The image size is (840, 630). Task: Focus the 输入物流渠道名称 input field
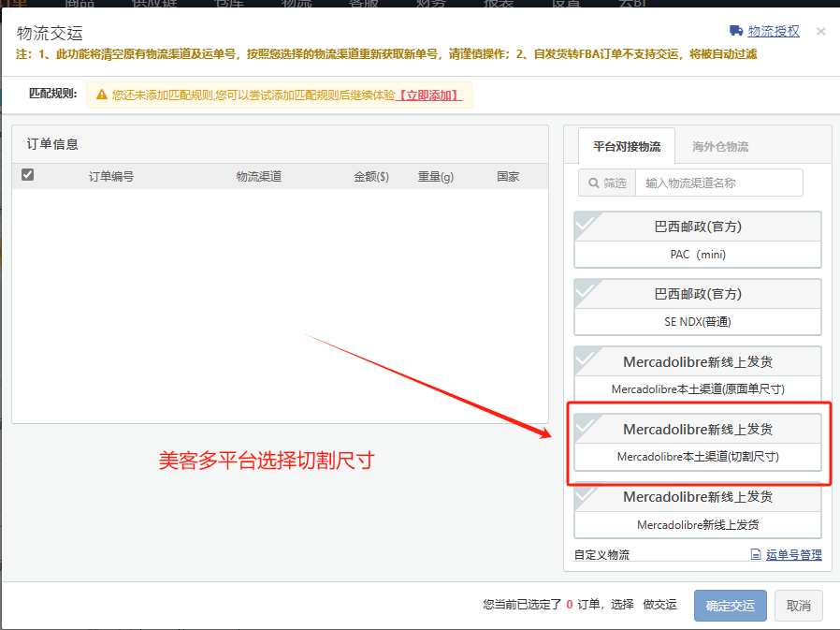(x=719, y=183)
